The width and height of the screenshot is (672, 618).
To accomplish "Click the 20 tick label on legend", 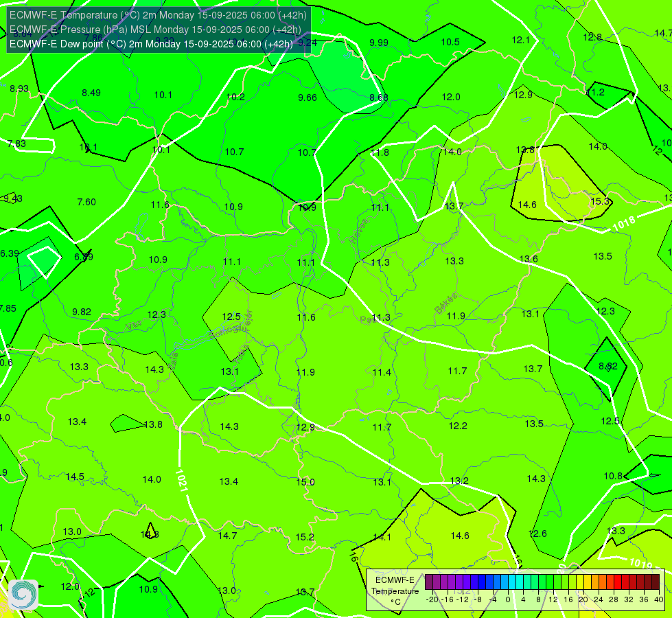I will tap(583, 599).
